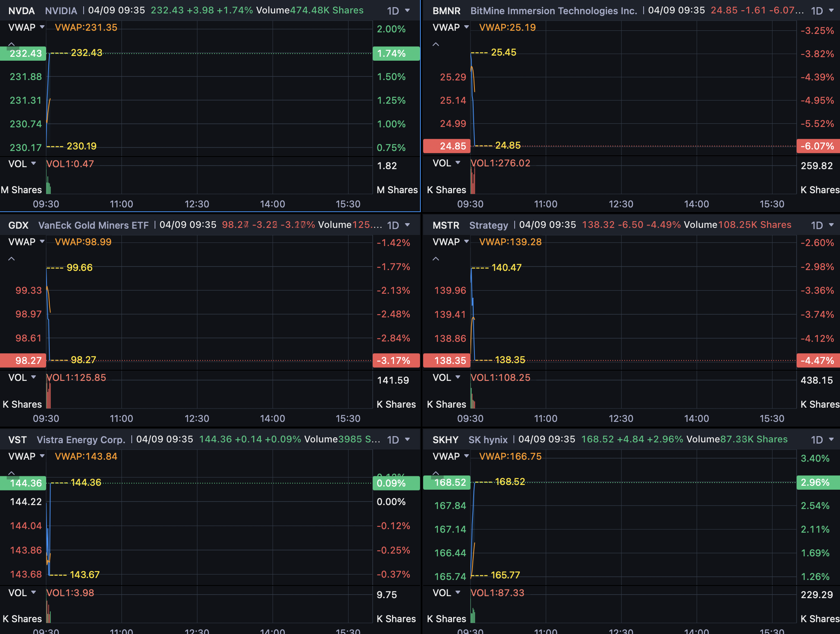Screen dimensions: 840x634
Task: Click the green 2.96% axis tag on SKHY
Action: pyautogui.click(x=818, y=482)
